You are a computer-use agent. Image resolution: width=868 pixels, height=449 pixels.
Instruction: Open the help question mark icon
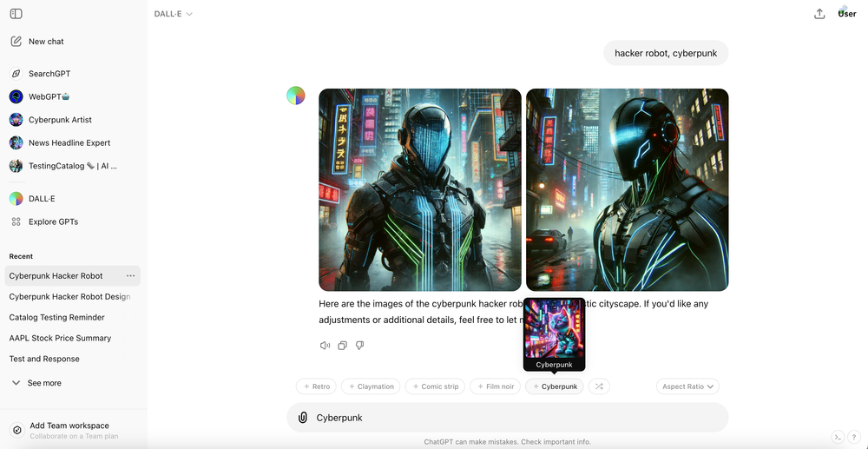(x=855, y=437)
